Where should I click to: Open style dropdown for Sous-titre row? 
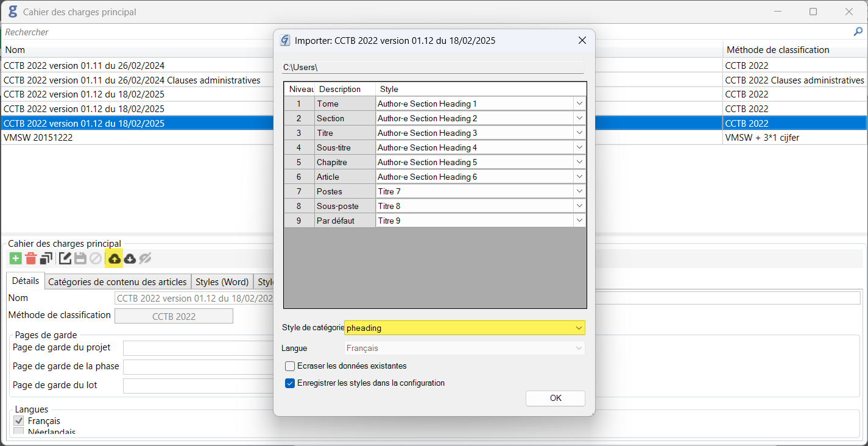tap(579, 147)
